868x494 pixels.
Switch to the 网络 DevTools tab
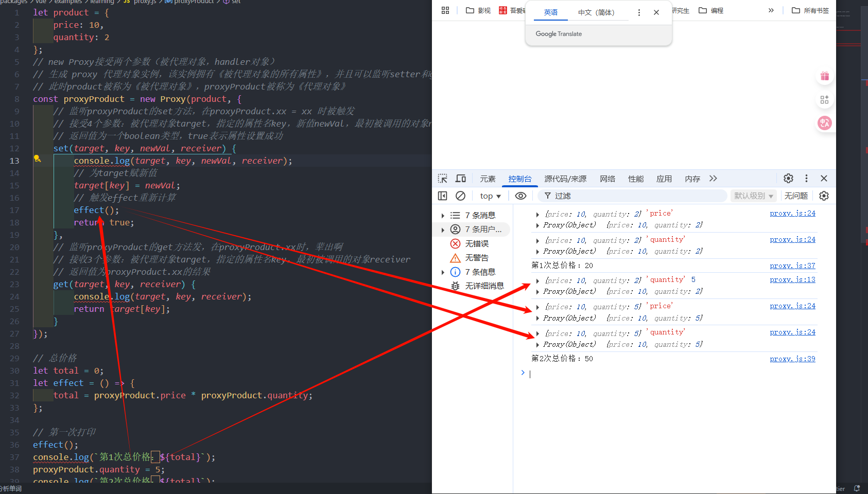[607, 179]
